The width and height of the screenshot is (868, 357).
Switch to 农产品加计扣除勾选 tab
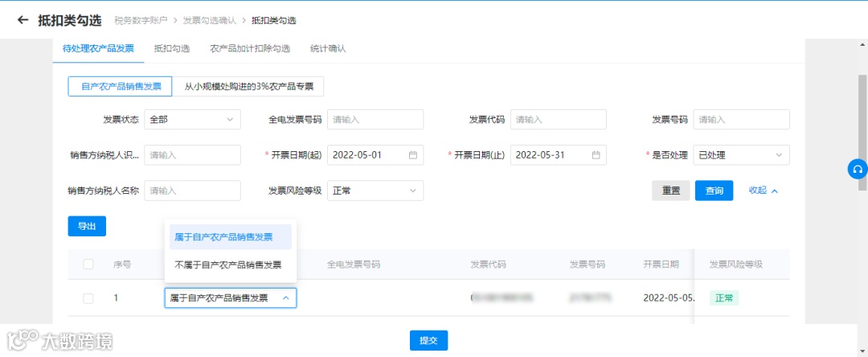coord(250,48)
